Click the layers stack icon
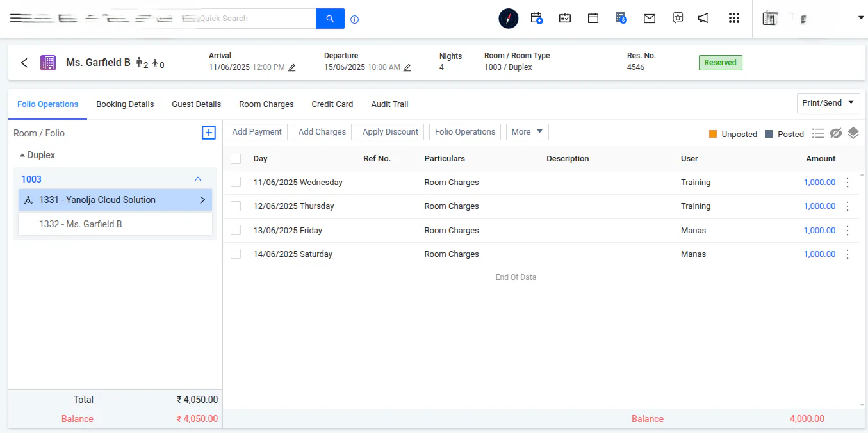Image resolution: width=868 pixels, height=433 pixels. 853,133
